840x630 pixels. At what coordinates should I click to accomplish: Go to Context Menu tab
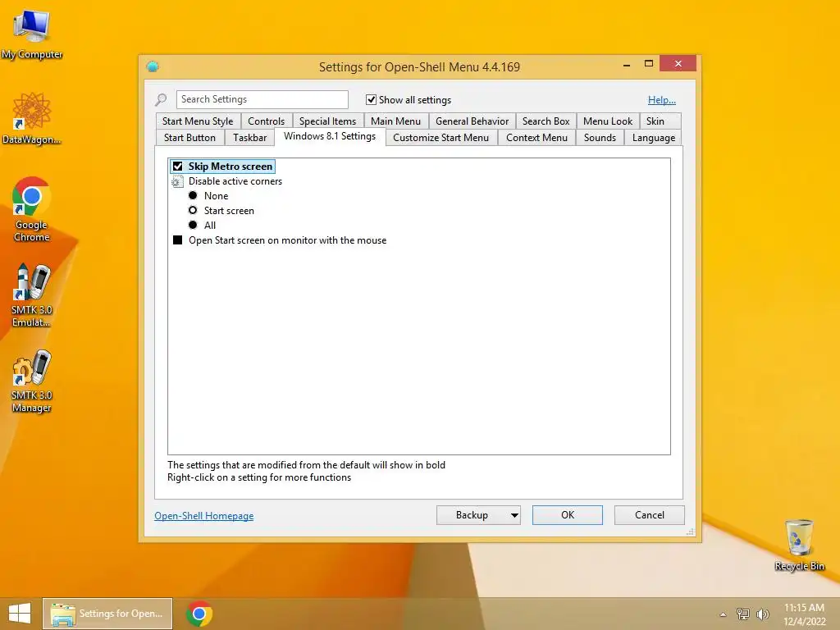(536, 138)
